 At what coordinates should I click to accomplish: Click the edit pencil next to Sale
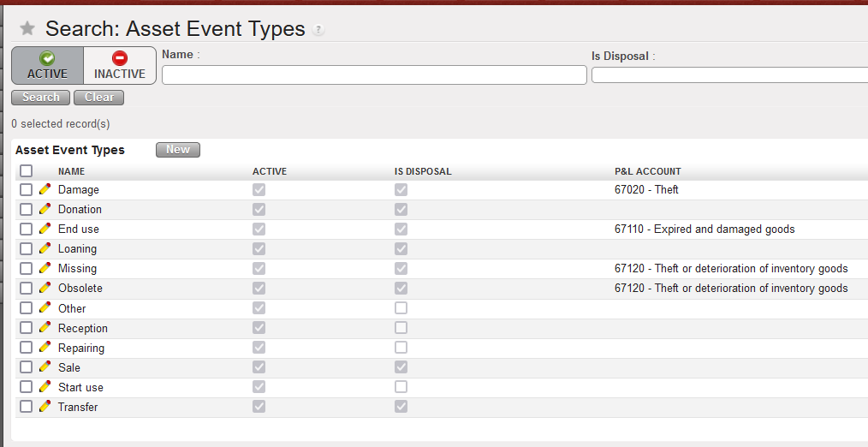tap(45, 367)
